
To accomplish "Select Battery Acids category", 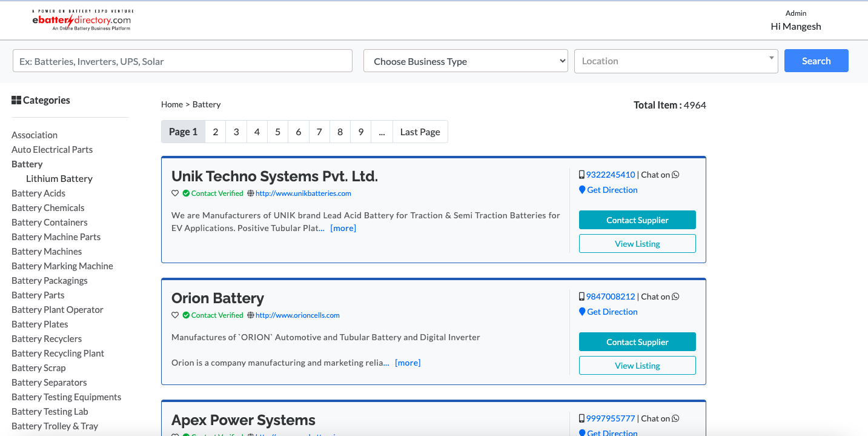I will pos(38,193).
